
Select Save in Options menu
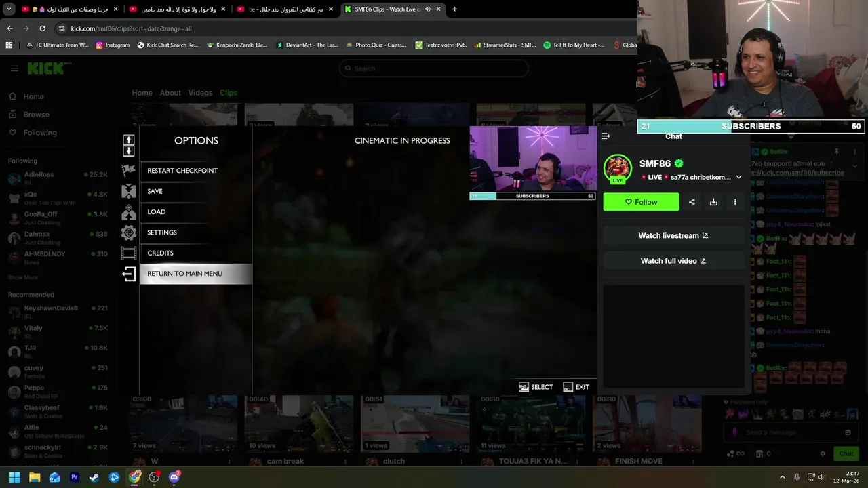(196, 191)
